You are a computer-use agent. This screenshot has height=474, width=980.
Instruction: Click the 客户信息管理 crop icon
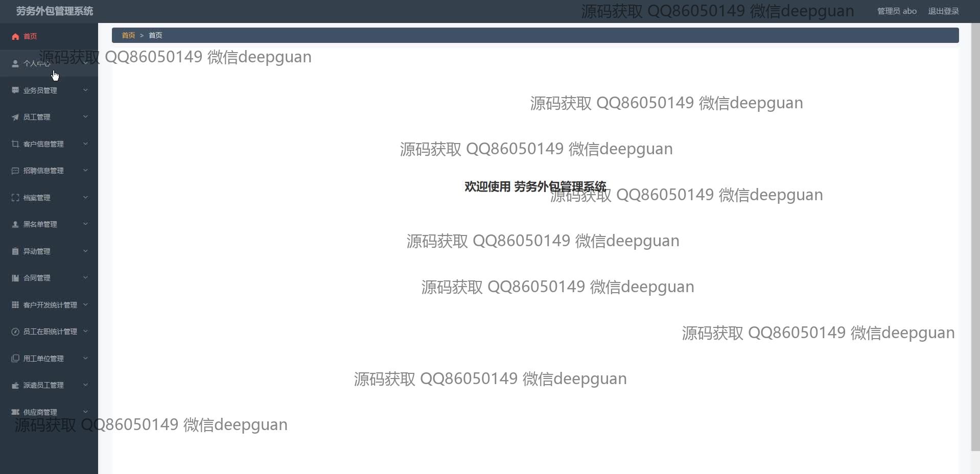[15, 144]
